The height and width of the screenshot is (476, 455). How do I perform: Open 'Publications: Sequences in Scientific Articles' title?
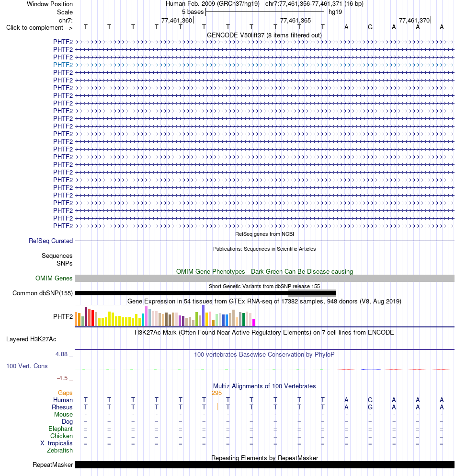click(x=264, y=249)
